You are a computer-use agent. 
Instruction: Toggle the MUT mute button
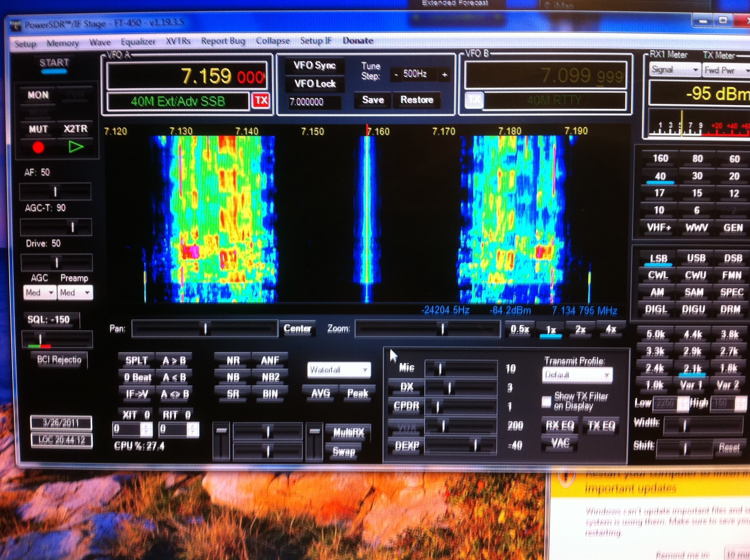tap(38, 129)
